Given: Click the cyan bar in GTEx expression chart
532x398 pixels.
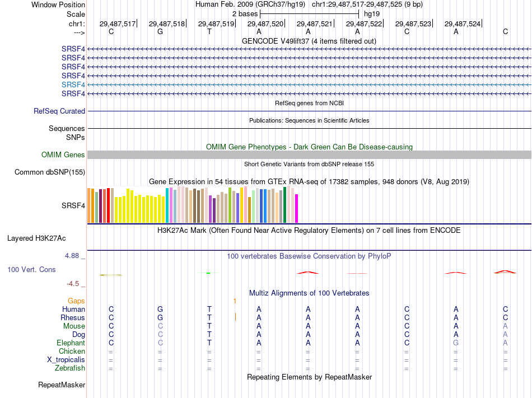Looking at the screenshot, I should click(167, 205).
